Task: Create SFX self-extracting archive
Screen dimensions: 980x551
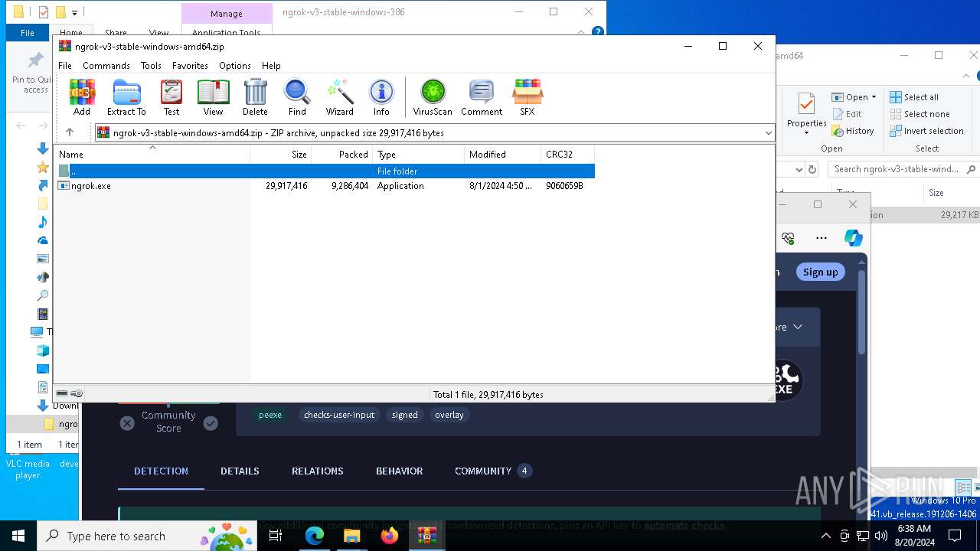Action: 528,97
